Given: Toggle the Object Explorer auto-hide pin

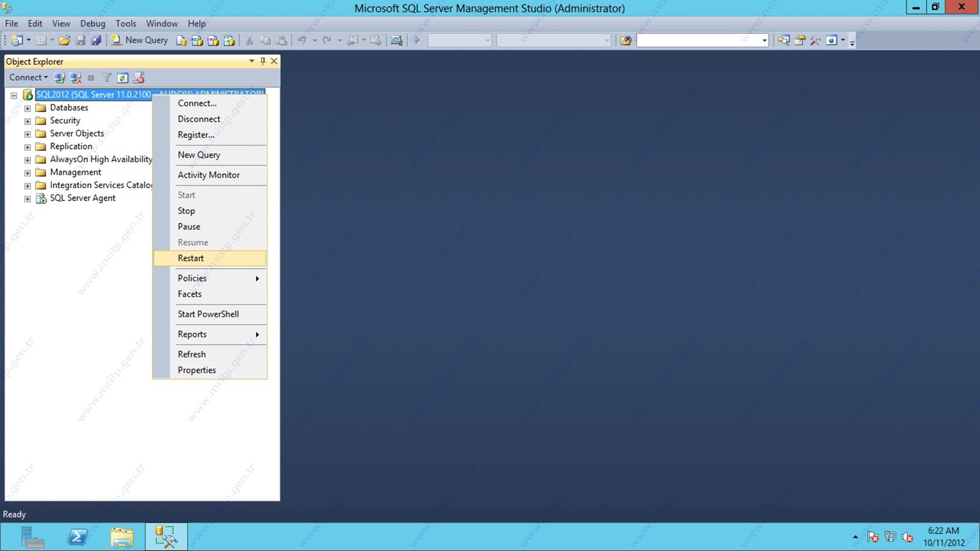Looking at the screenshot, I should coord(263,61).
